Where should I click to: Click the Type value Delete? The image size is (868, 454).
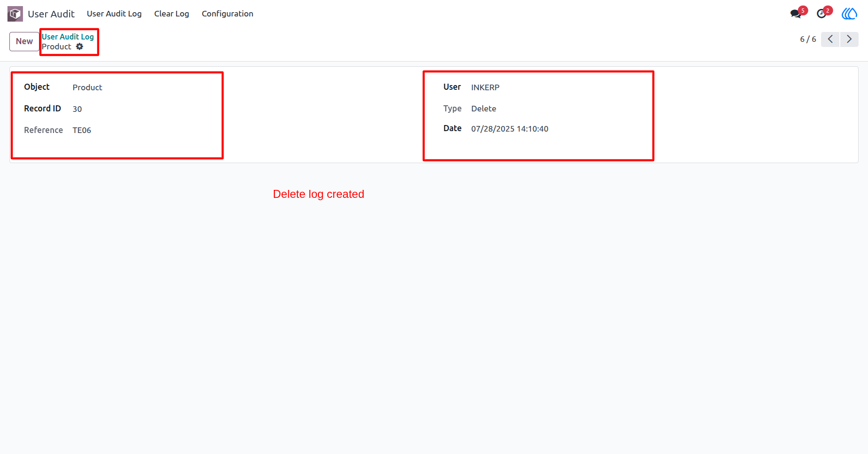coord(484,109)
